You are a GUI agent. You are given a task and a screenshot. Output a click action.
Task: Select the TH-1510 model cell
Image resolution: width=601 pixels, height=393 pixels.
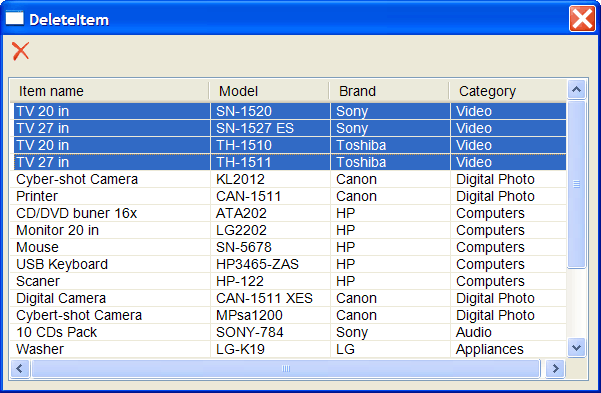point(270,145)
